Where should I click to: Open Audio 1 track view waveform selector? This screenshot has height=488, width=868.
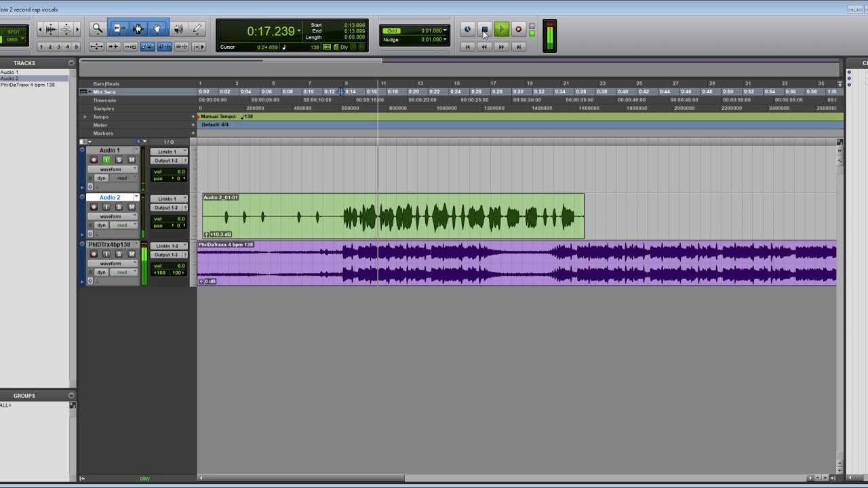(113, 169)
